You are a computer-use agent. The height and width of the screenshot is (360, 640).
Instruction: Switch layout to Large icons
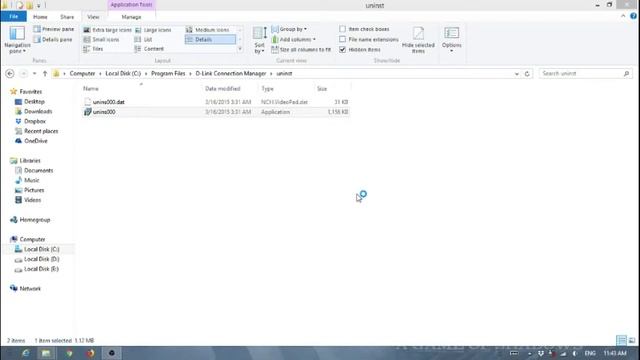(153, 30)
